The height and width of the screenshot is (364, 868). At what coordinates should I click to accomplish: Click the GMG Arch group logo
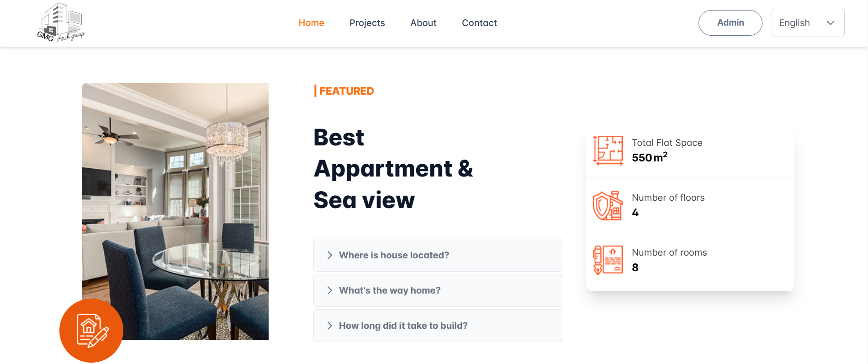coord(61,22)
